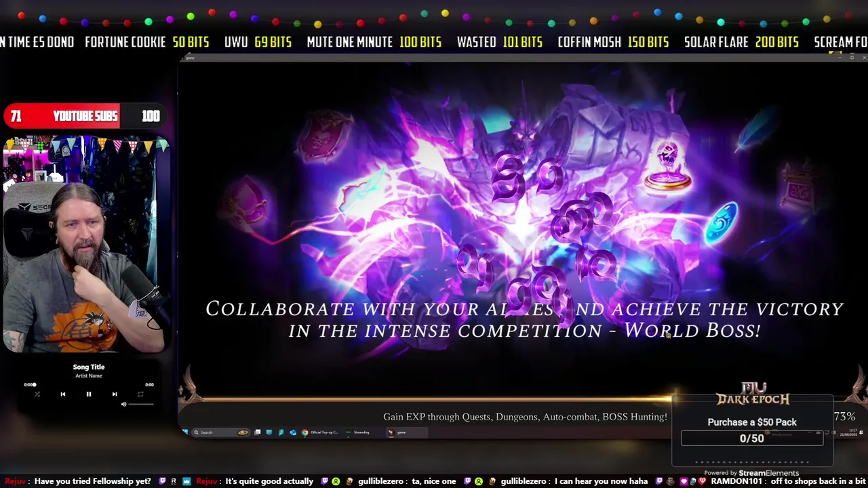This screenshot has width=868, height=488.
Task: Click the 0/50 goal progress bar
Action: [x=752, y=439]
